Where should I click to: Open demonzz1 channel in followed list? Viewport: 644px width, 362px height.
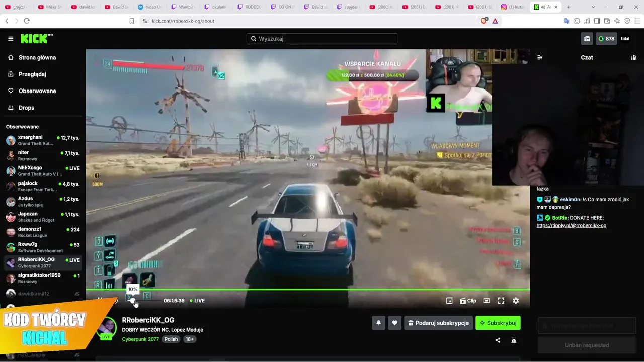(43, 232)
